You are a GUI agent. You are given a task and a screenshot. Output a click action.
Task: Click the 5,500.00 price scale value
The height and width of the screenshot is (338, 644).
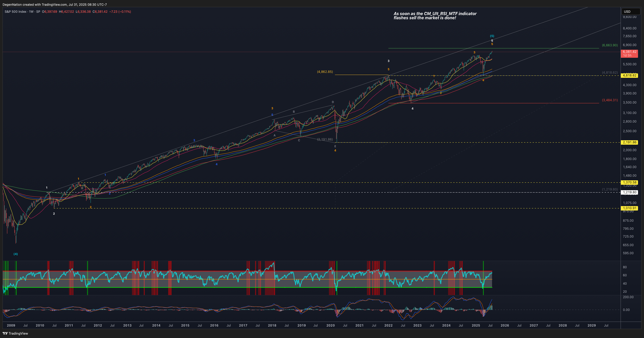click(630, 64)
